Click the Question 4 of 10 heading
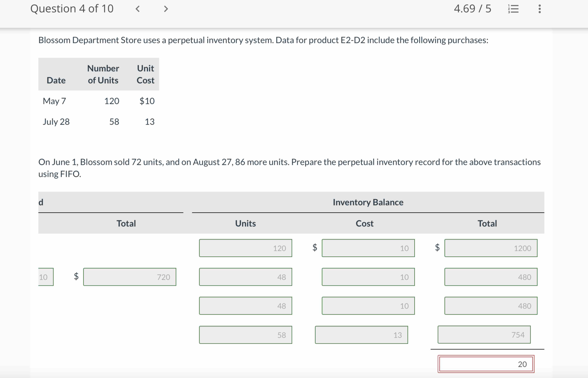 72,9
